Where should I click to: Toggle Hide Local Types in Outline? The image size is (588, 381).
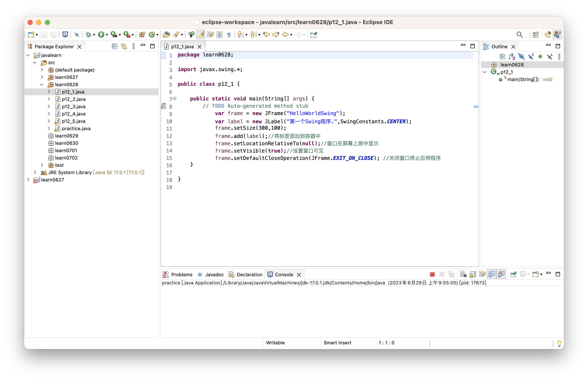point(550,57)
